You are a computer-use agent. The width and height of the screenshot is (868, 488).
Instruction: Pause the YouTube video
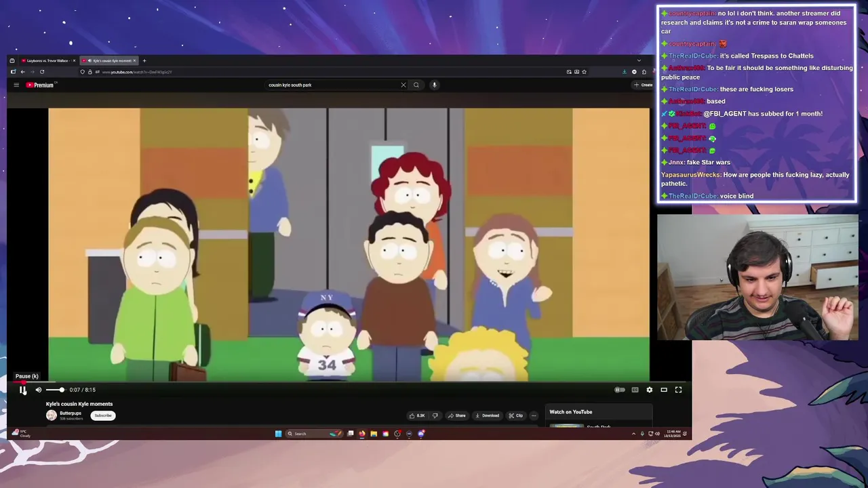coord(22,390)
